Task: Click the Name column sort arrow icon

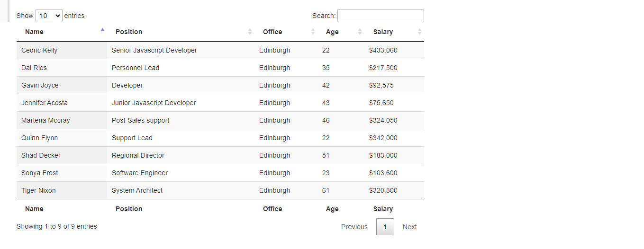Action: (x=102, y=30)
